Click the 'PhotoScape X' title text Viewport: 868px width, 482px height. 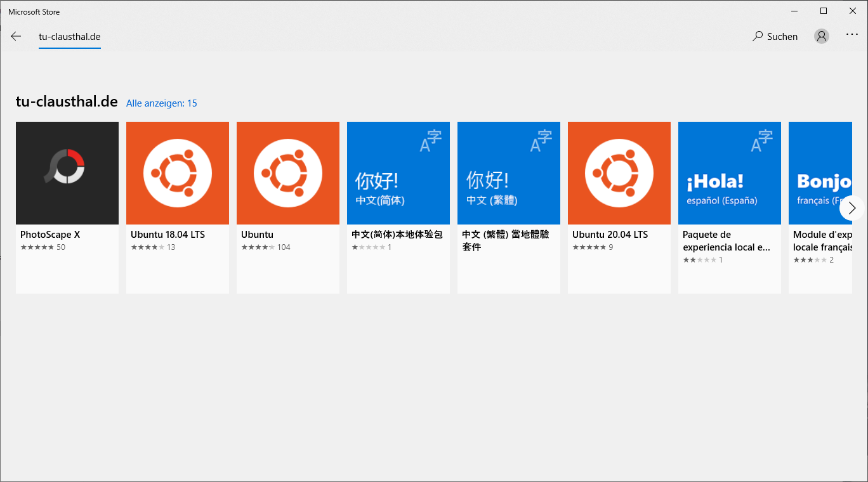(50, 235)
